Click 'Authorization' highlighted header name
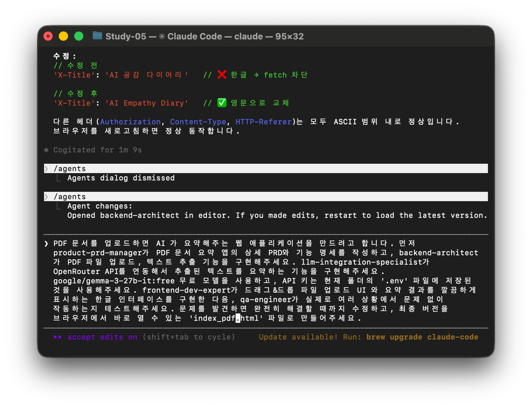Screen dimensions: 532x407 coord(130,122)
